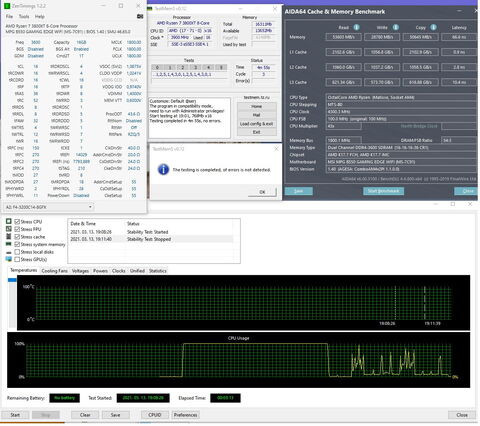Open the Help menu in ZenTimings
480x426 pixels.
[x=40, y=16]
